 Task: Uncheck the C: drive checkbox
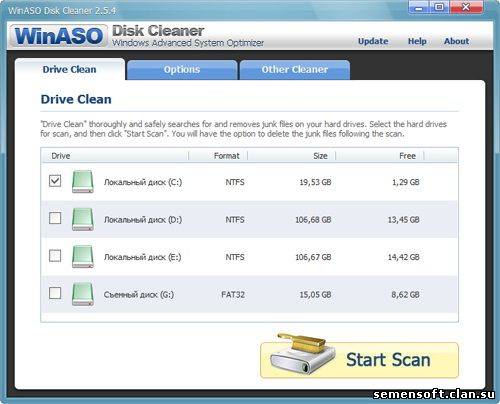coord(55,181)
